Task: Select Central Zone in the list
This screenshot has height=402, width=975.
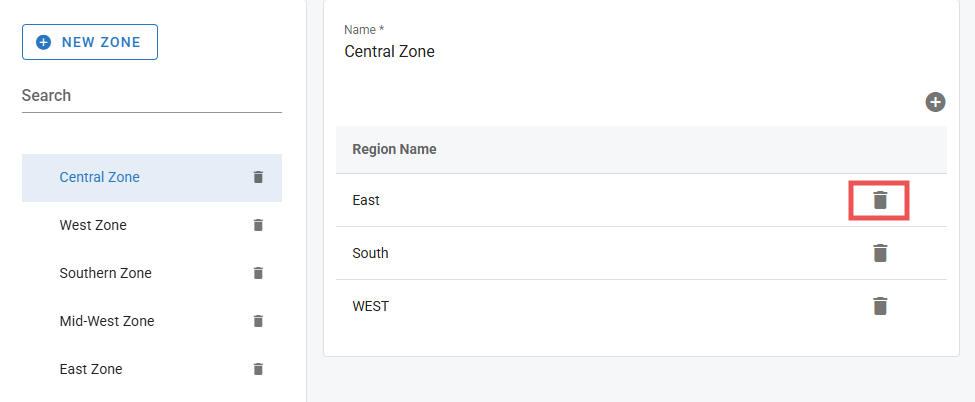Action: click(100, 177)
